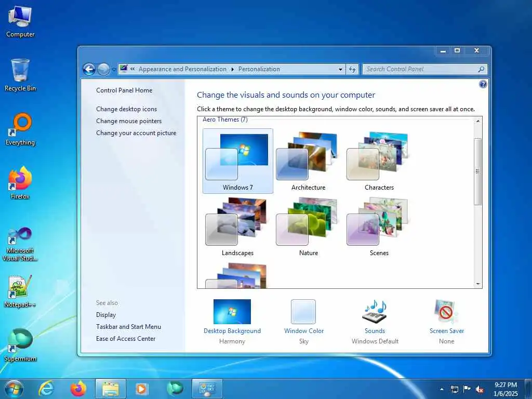The height and width of the screenshot is (399, 532).
Task: Go back with the Back arrow button
Action: [x=89, y=70]
